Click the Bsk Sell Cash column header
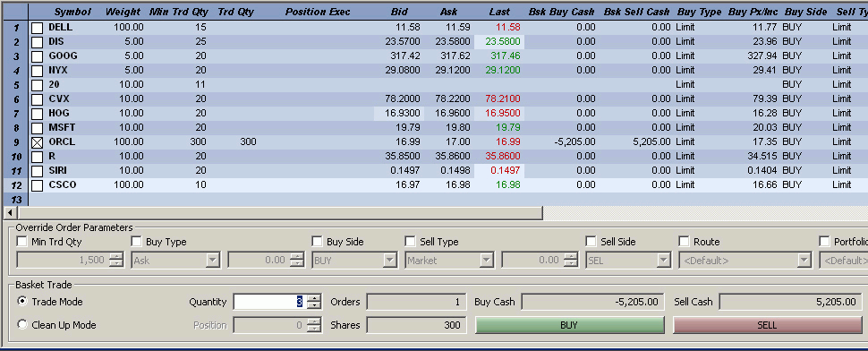The image size is (868, 351). [x=636, y=12]
